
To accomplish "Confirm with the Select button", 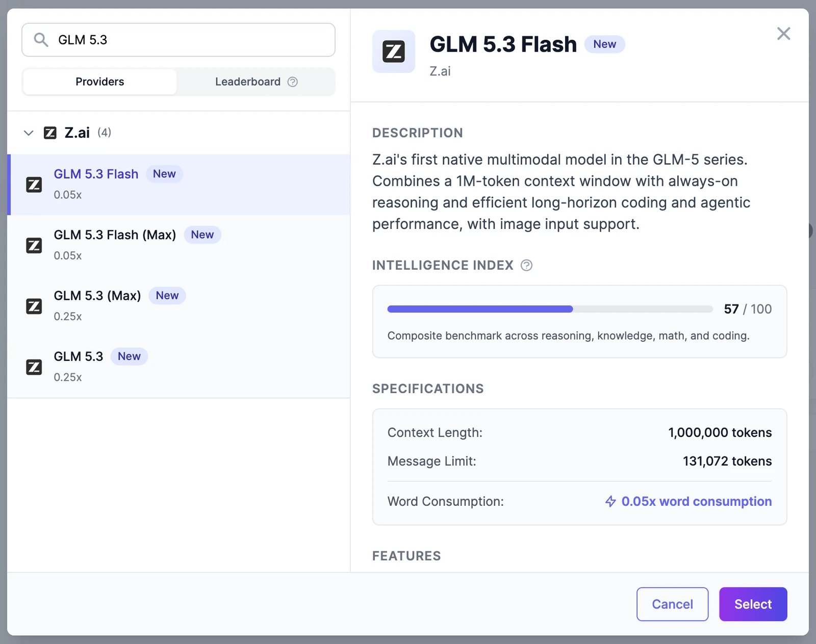I will pos(753,604).
